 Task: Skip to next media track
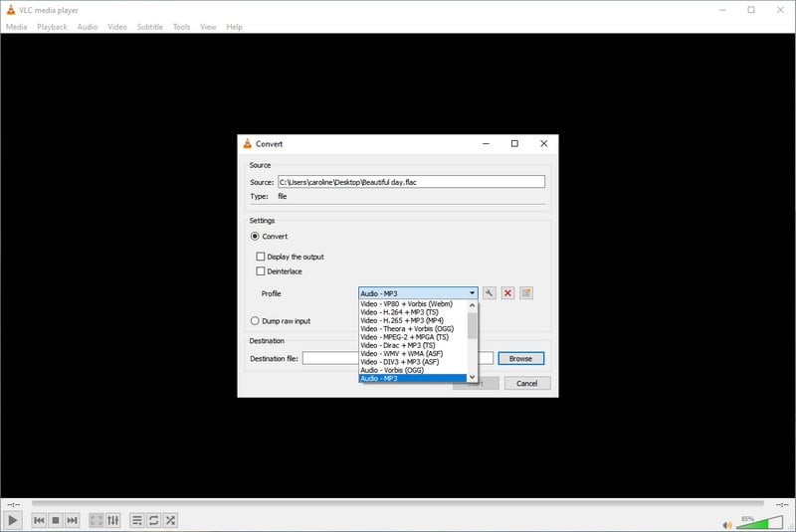(x=73, y=520)
